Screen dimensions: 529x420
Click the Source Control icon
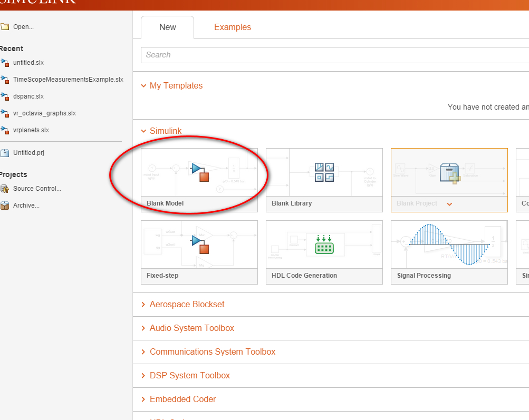5,189
